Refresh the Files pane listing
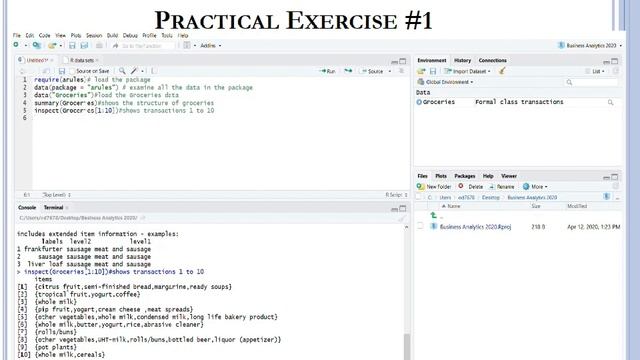Viewport: 640px width, 360px height. coord(616,187)
